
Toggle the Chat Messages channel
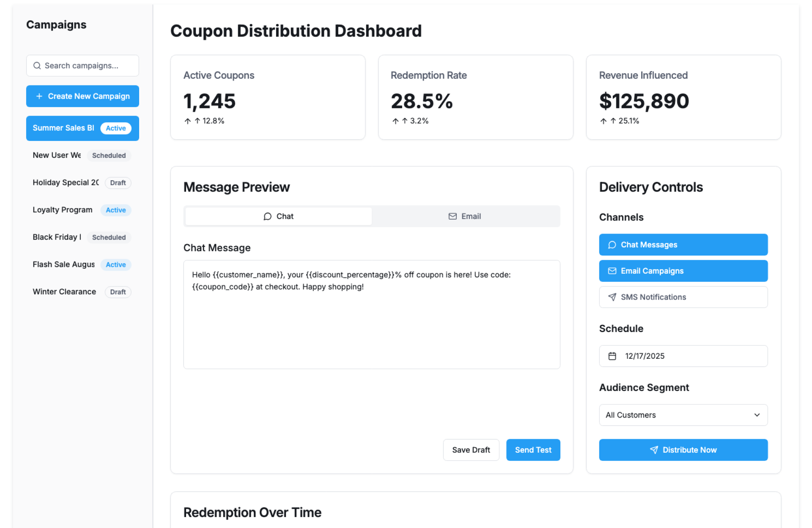pyautogui.click(x=683, y=245)
